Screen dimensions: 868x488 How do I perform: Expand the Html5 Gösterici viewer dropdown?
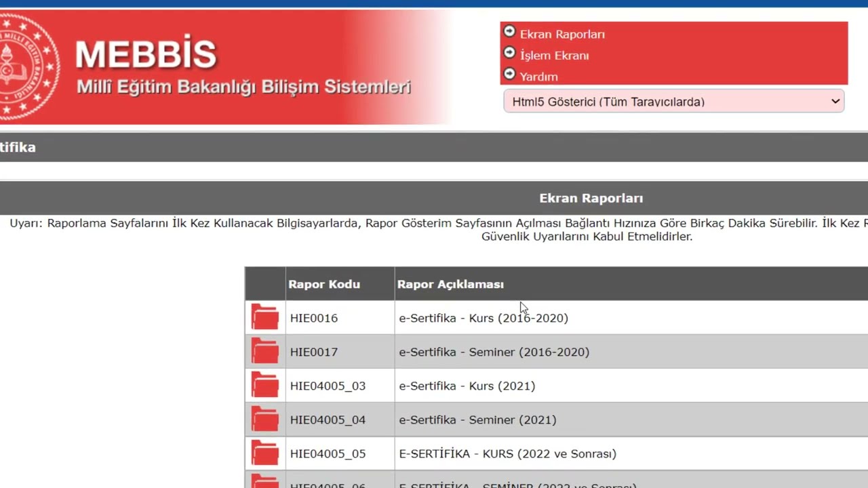point(674,102)
